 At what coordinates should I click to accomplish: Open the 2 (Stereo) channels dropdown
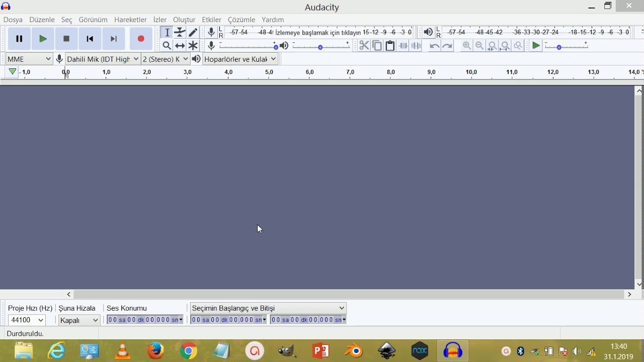click(166, 59)
